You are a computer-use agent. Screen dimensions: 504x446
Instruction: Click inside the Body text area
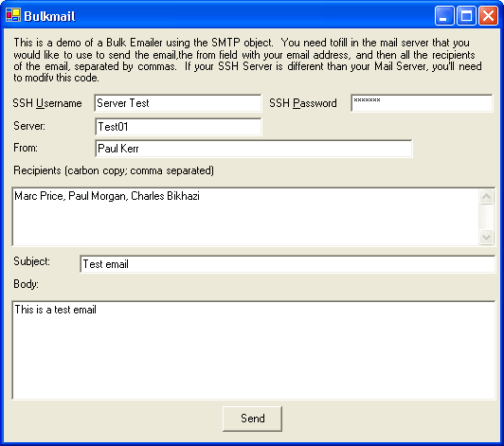(x=254, y=350)
